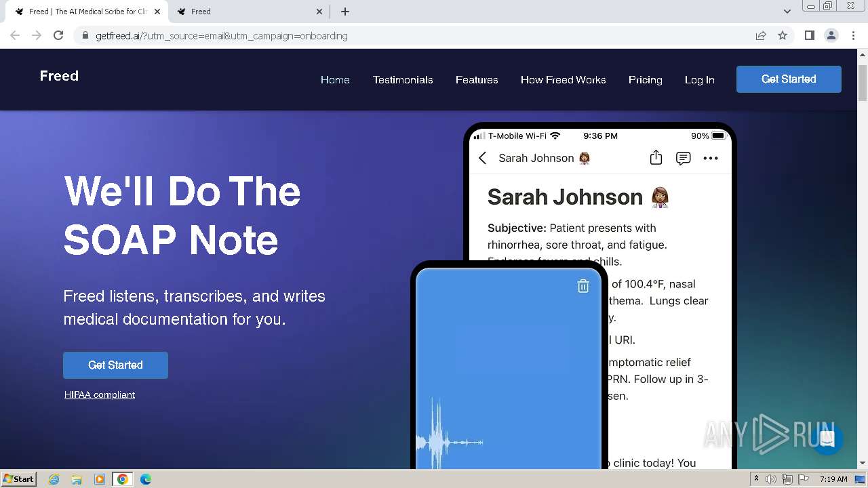Click Log In link
868x488 pixels.
(699, 80)
